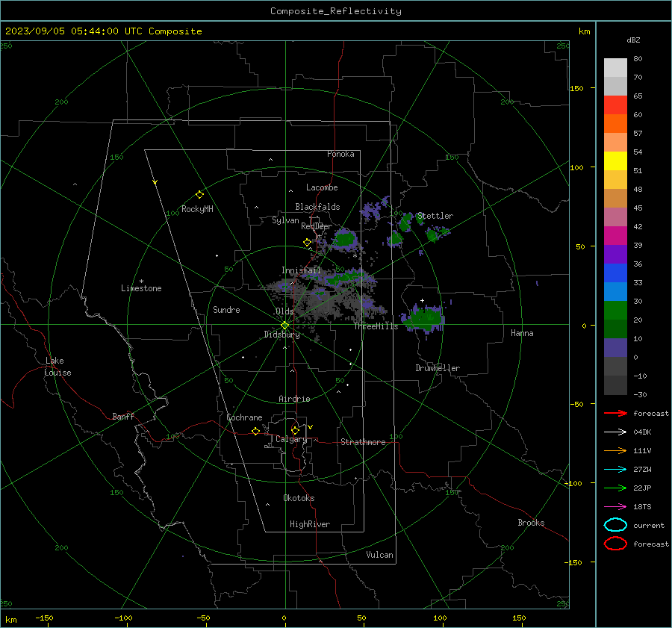Click the Brooks city label

point(531,523)
